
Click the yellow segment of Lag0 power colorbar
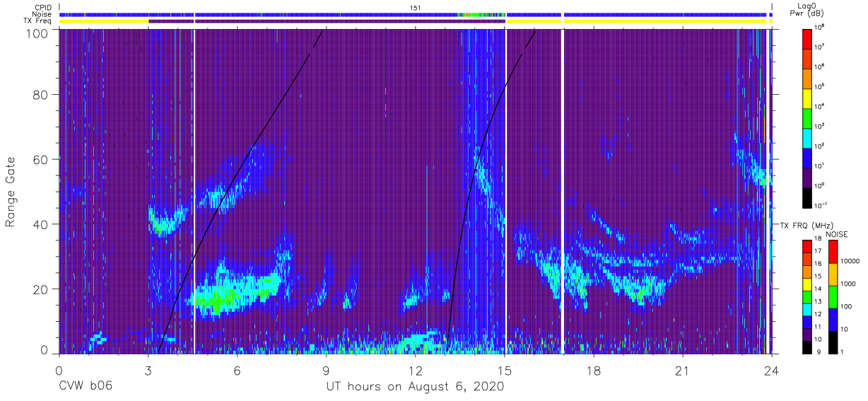click(807, 98)
